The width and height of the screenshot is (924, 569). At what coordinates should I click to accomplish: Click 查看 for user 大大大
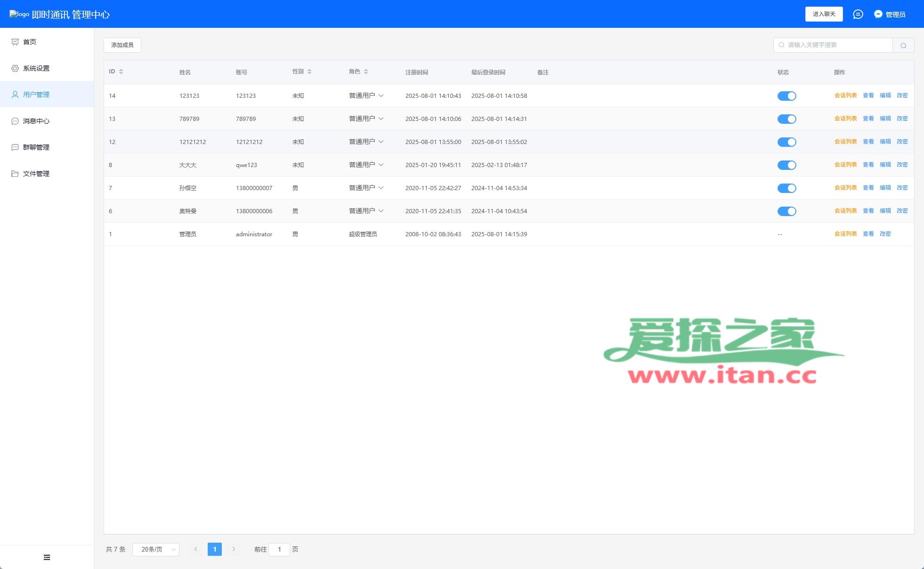click(868, 165)
